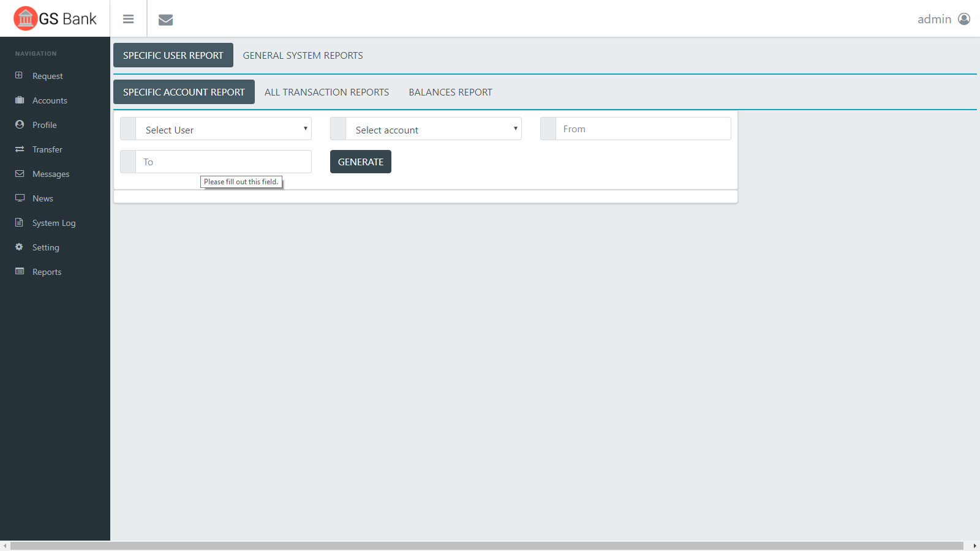Select the Specific Account Report tab
The height and width of the screenshot is (551, 980).
pyautogui.click(x=184, y=92)
